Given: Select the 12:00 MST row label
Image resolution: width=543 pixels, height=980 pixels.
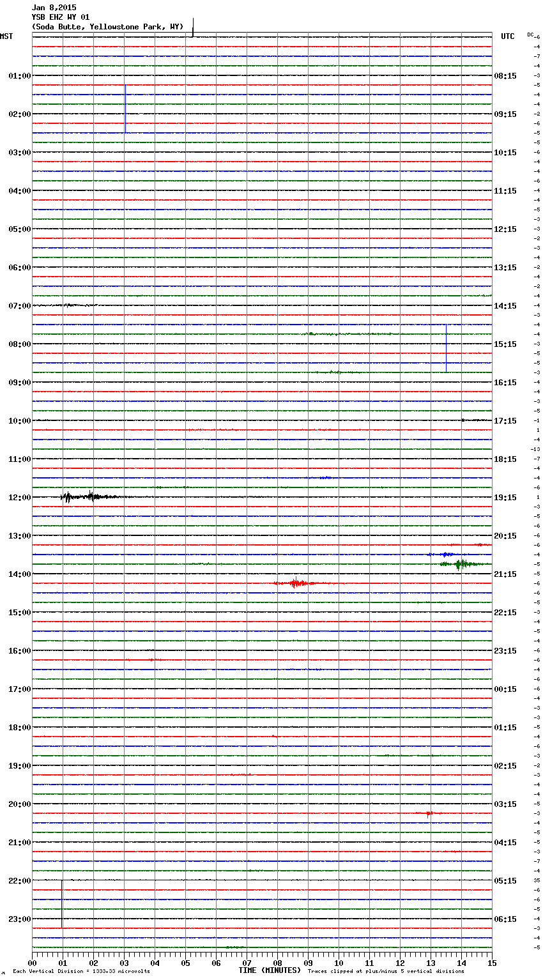Looking at the screenshot, I should click(19, 498).
